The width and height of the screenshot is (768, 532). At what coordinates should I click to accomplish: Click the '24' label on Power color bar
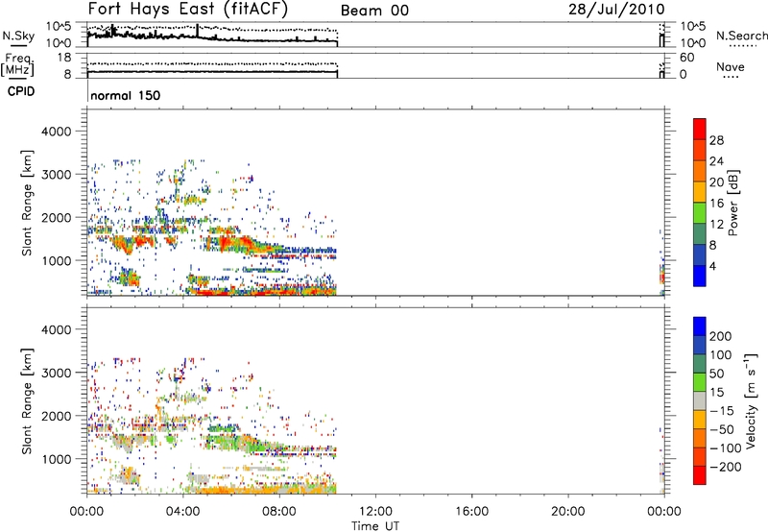coord(716,161)
